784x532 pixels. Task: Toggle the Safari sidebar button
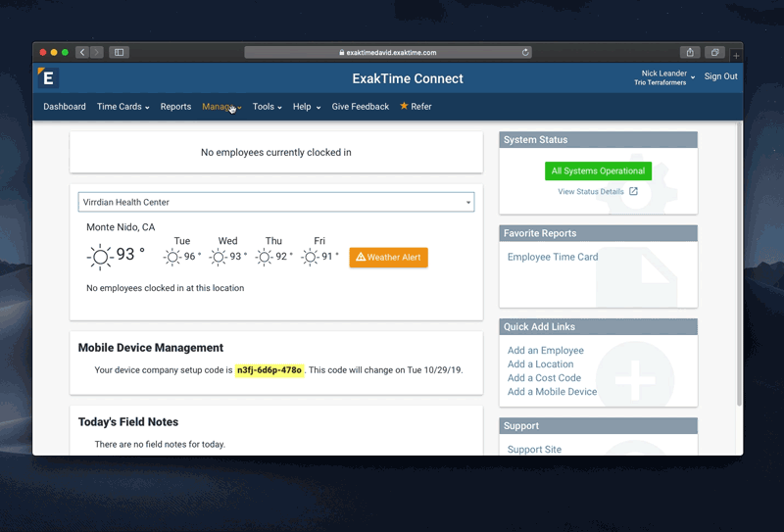coord(119,52)
